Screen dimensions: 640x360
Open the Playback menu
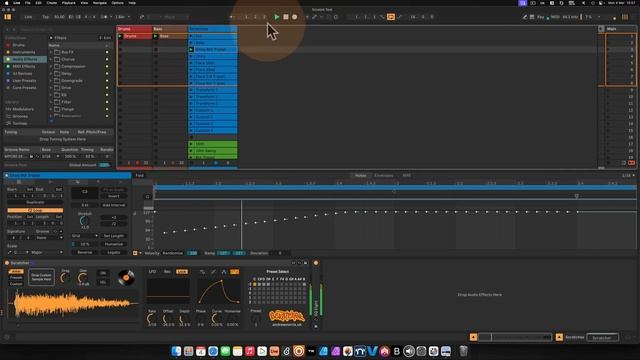(x=69, y=3)
